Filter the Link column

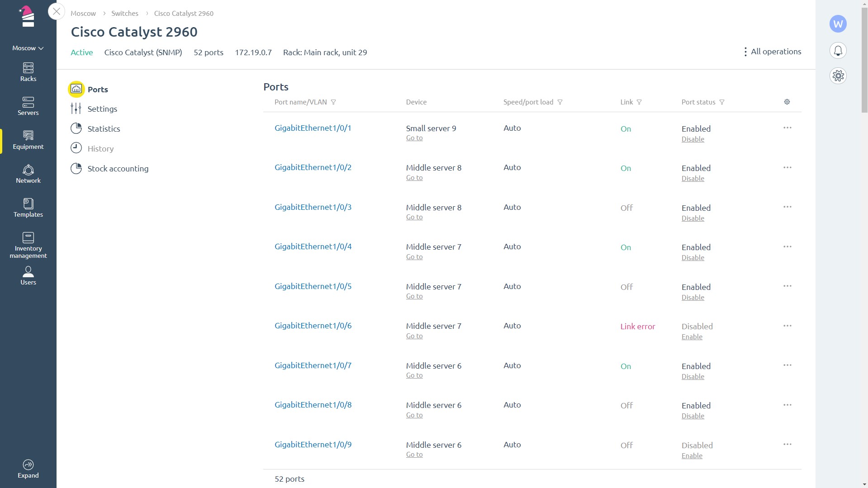pos(639,102)
